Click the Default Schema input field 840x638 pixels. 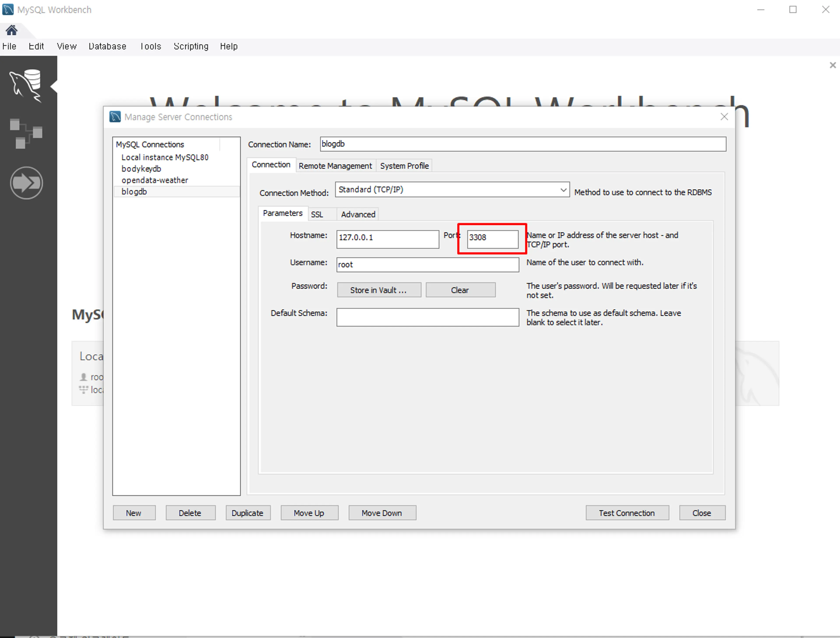tap(428, 317)
